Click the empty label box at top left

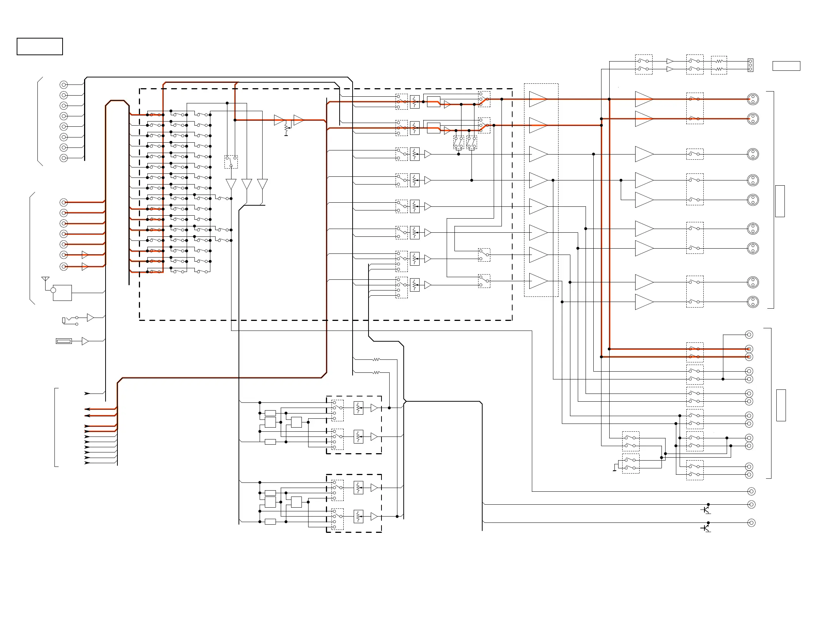(40, 46)
